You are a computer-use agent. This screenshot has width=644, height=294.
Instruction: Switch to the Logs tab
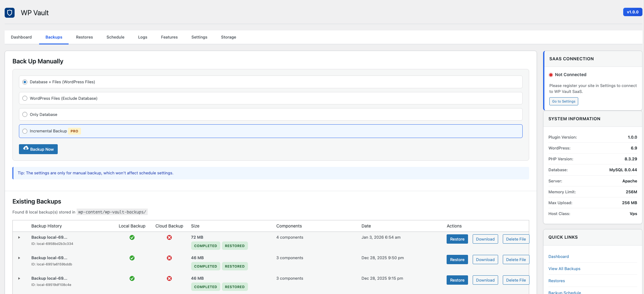tap(143, 37)
